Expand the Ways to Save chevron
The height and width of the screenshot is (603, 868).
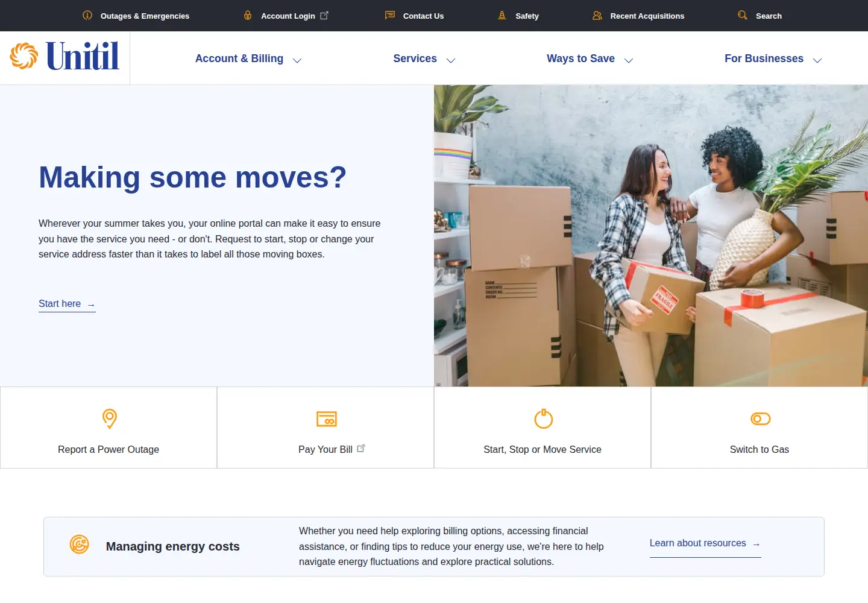629,60
